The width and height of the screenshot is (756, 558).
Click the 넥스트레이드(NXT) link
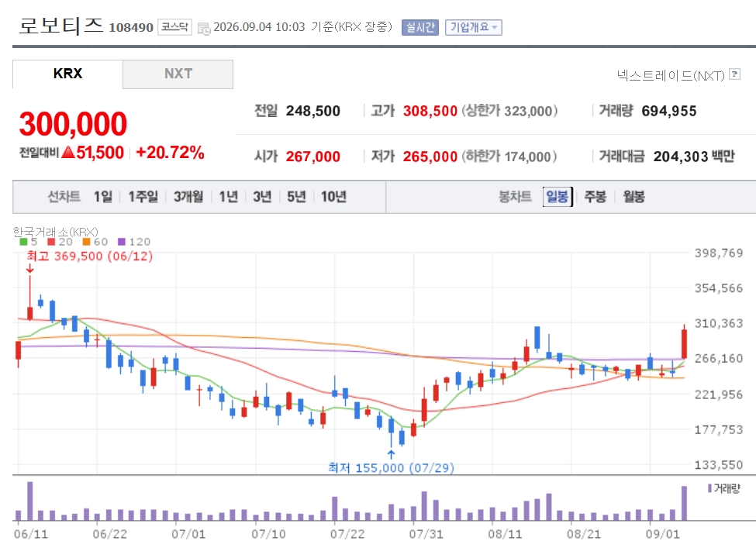[671, 75]
